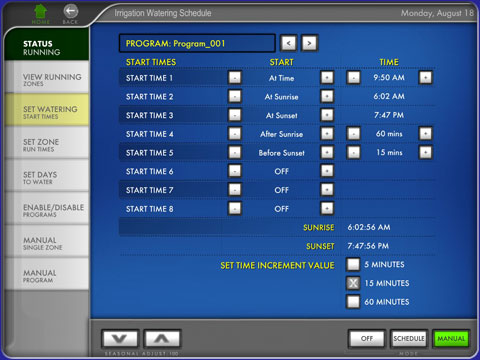Open Set Days To Water menu
The image size is (480, 360).
[x=47, y=175]
